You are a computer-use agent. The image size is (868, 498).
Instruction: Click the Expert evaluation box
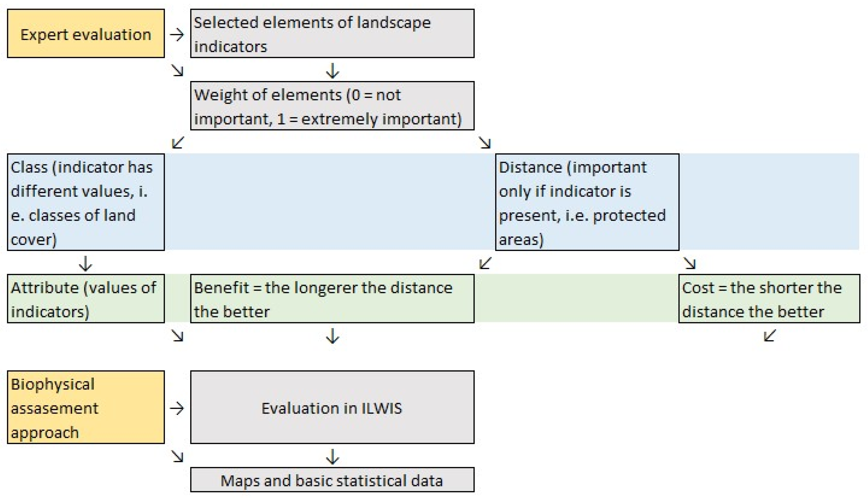click(86, 33)
